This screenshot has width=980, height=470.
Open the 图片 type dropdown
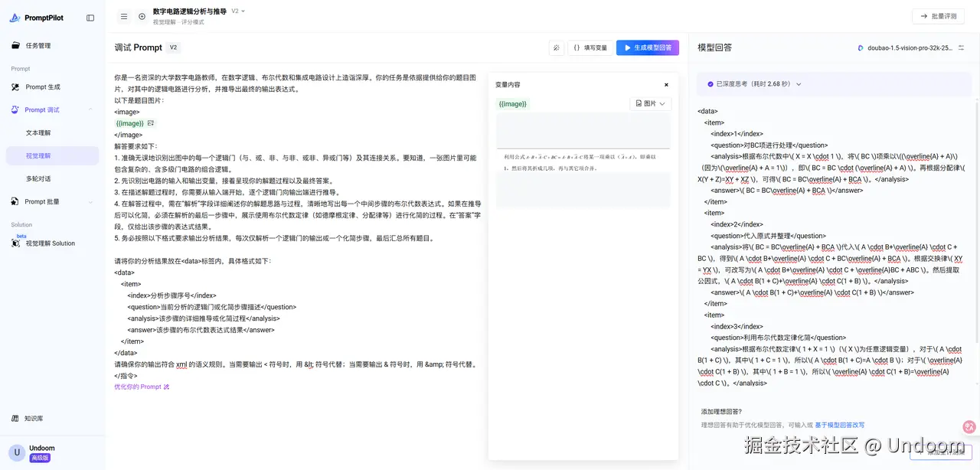pos(650,103)
